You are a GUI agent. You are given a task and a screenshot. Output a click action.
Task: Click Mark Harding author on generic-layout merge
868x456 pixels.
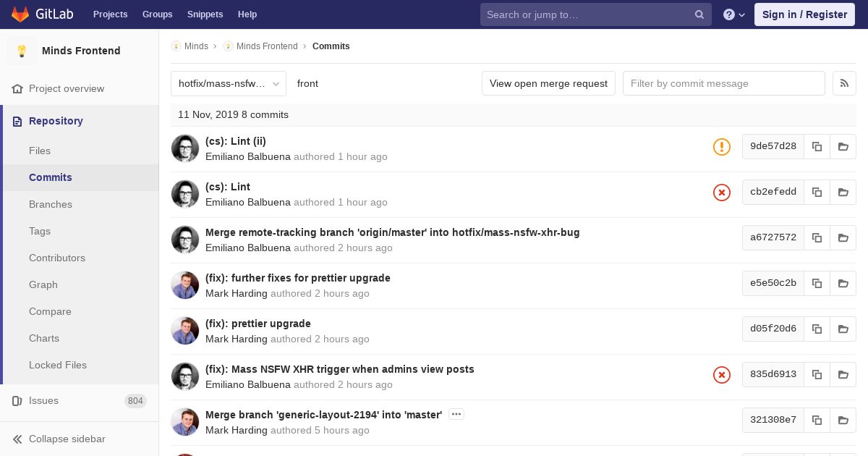click(x=237, y=430)
